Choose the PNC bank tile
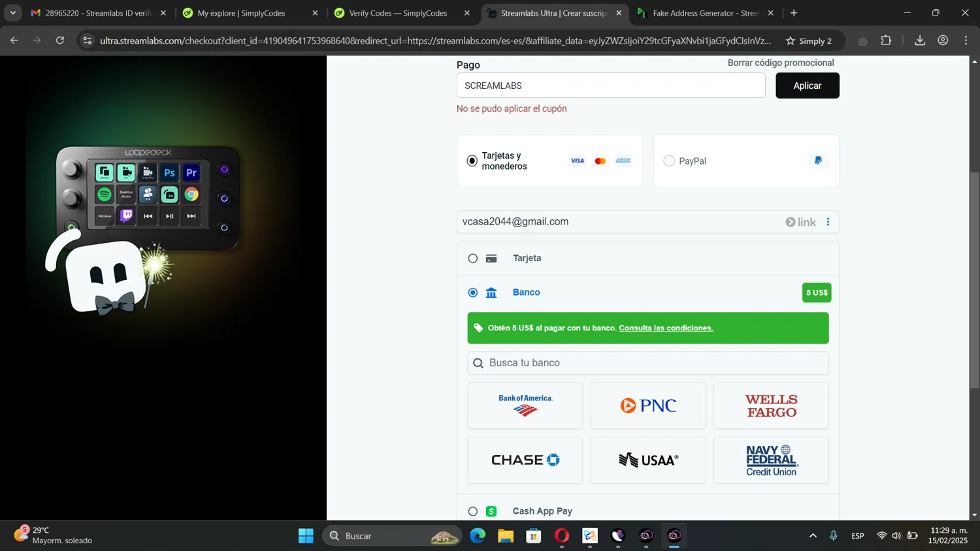 [x=648, y=405]
